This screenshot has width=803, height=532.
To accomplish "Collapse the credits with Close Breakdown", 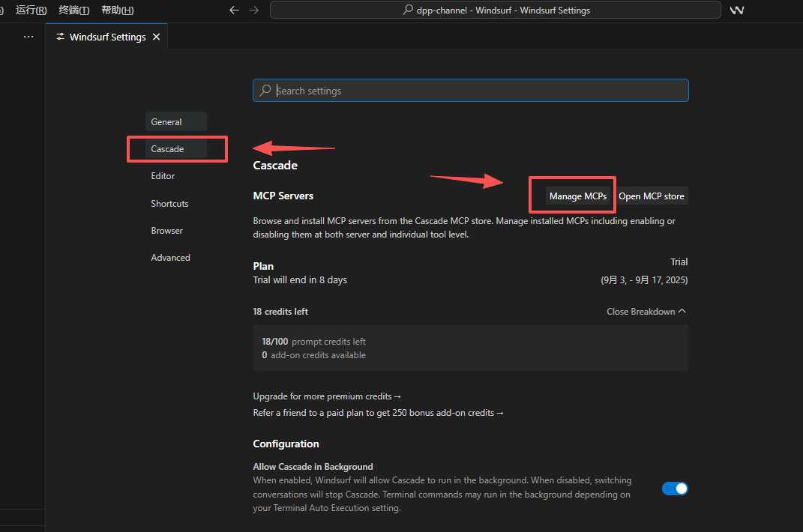I will 646,311.
